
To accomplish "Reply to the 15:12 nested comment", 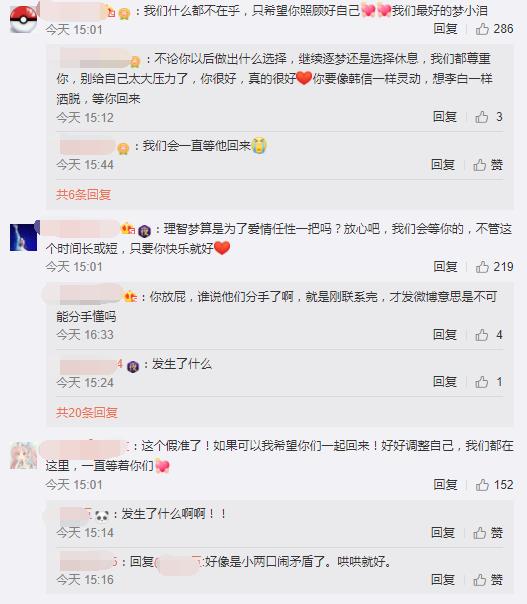I will (445, 117).
